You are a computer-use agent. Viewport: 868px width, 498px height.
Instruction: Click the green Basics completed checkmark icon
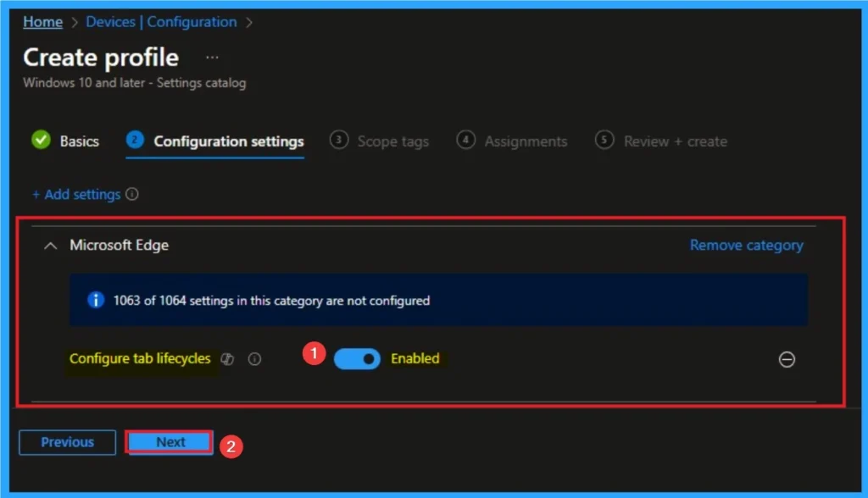(x=41, y=140)
